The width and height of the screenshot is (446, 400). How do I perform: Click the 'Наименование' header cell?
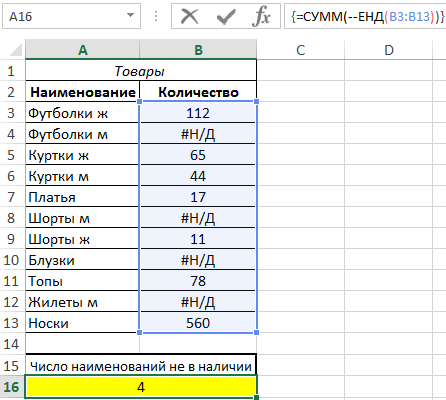click(82, 92)
